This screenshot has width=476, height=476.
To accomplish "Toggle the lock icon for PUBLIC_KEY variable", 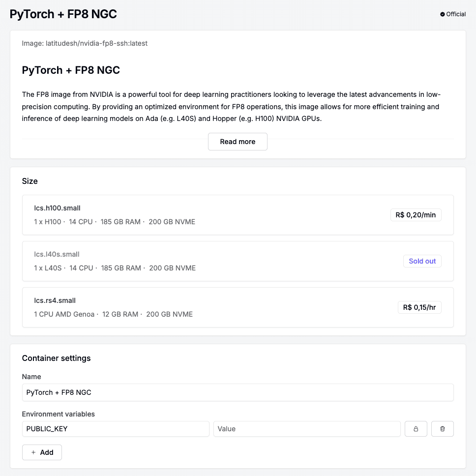I will click(416, 429).
